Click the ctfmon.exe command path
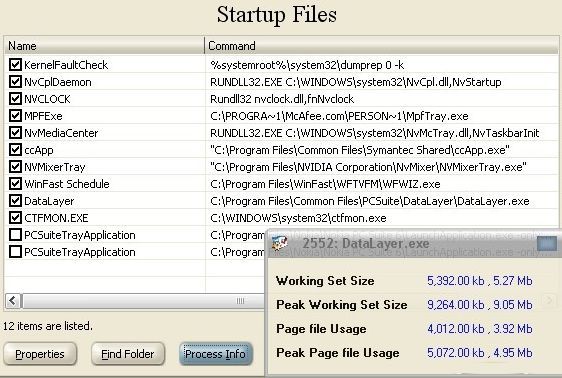 pyautogui.click(x=298, y=218)
